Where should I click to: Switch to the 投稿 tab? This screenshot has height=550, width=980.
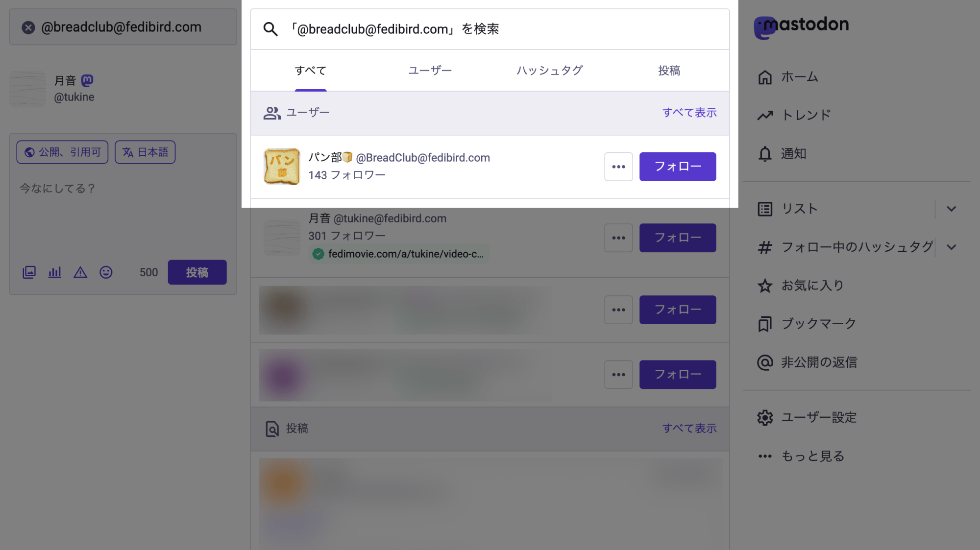[x=669, y=71]
